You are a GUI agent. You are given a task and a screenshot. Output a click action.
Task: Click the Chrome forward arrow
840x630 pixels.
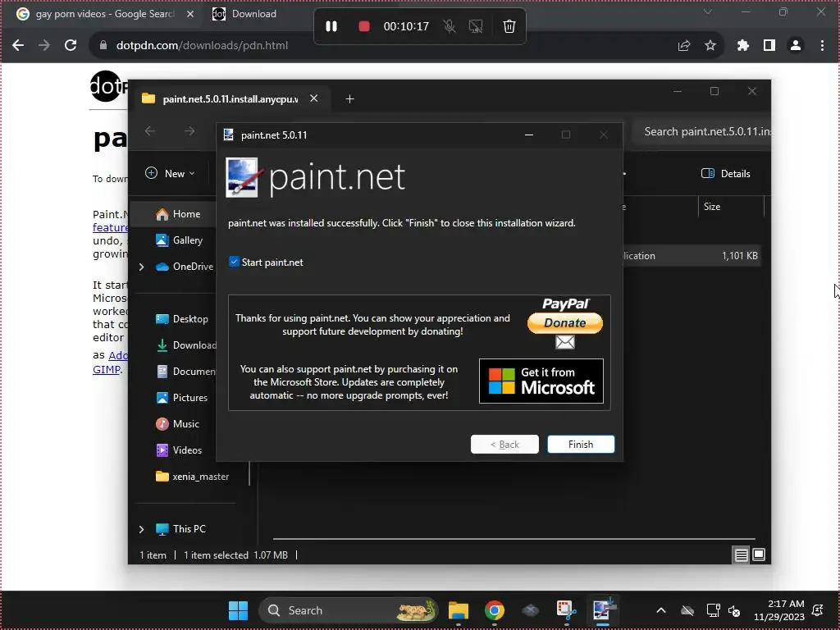(x=44, y=46)
